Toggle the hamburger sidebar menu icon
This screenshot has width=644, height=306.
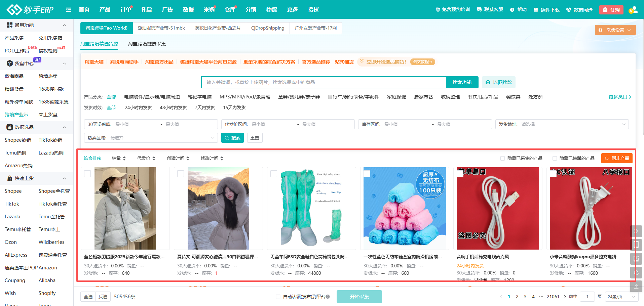click(x=69, y=10)
